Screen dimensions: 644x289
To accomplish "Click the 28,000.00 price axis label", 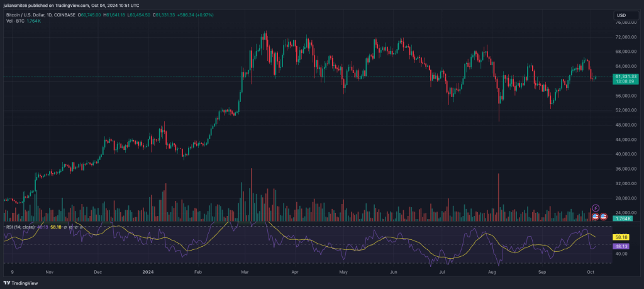I will (x=627, y=198).
